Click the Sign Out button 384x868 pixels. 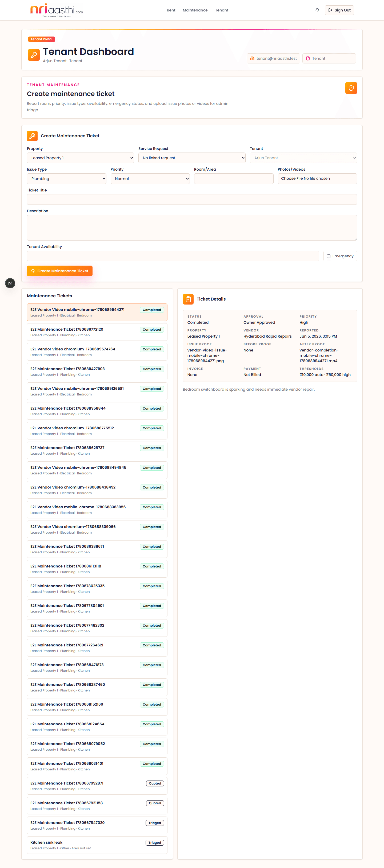(339, 10)
